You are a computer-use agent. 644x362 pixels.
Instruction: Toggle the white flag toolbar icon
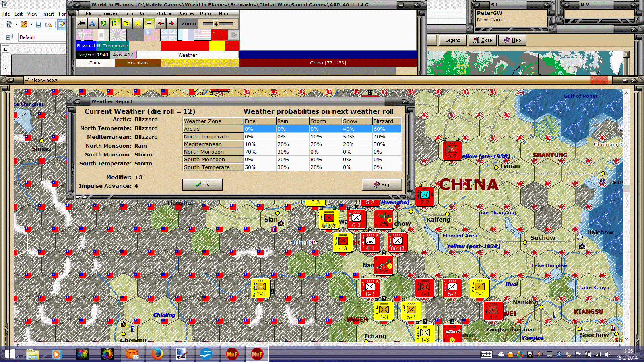(149, 23)
